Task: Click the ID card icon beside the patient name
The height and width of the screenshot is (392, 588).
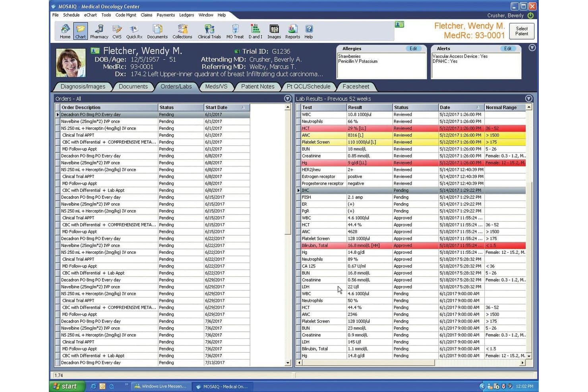Action: 95,50
